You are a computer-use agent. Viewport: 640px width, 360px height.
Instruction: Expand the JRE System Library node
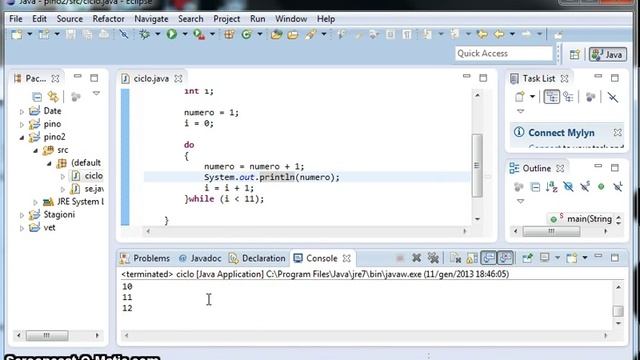[x=36, y=202]
